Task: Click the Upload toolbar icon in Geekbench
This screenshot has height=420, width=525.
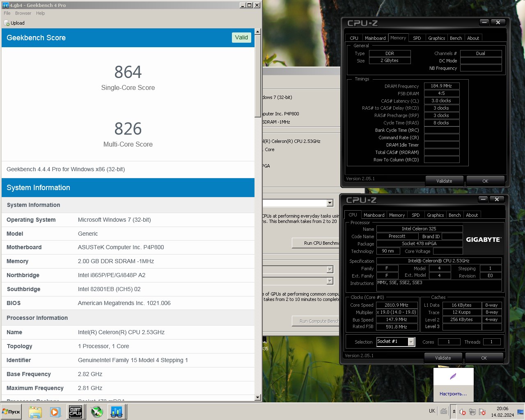Action: click(x=7, y=23)
